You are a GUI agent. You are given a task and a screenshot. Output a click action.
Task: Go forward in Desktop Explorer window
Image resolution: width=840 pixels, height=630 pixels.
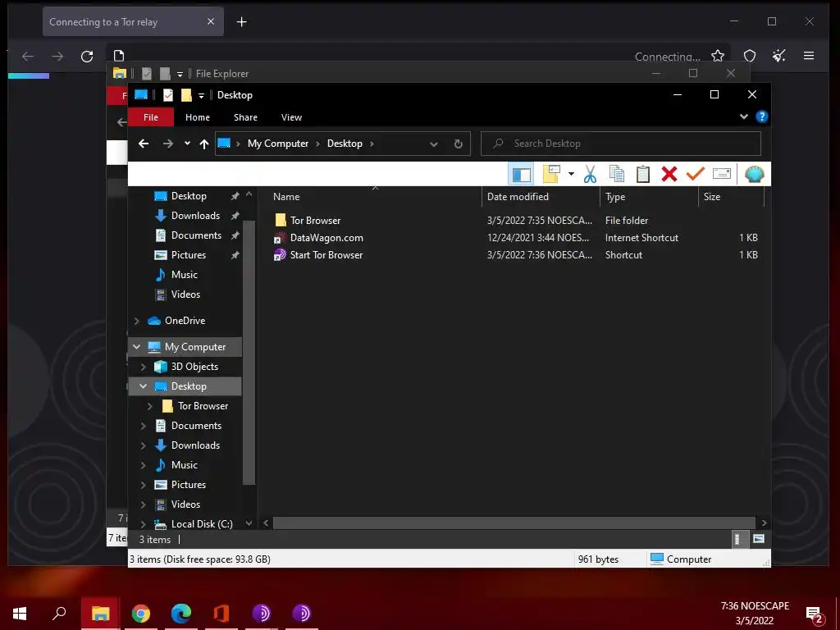168,144
